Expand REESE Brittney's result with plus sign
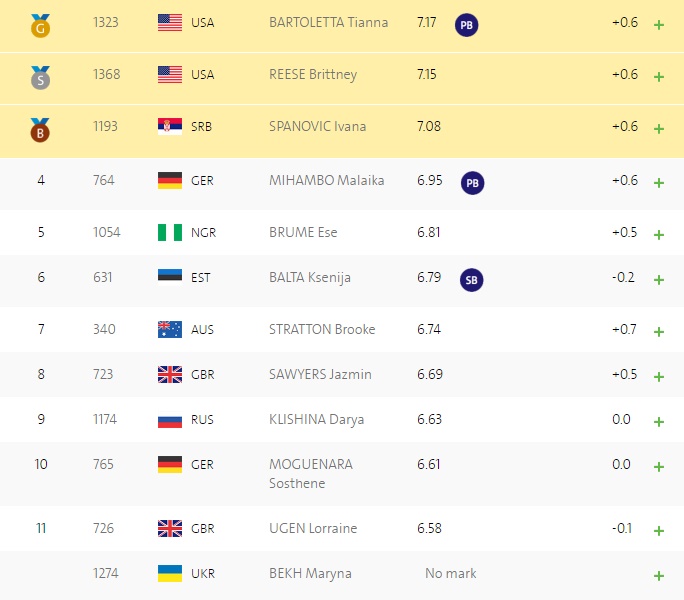684x600 pixels. click(659, 77)
